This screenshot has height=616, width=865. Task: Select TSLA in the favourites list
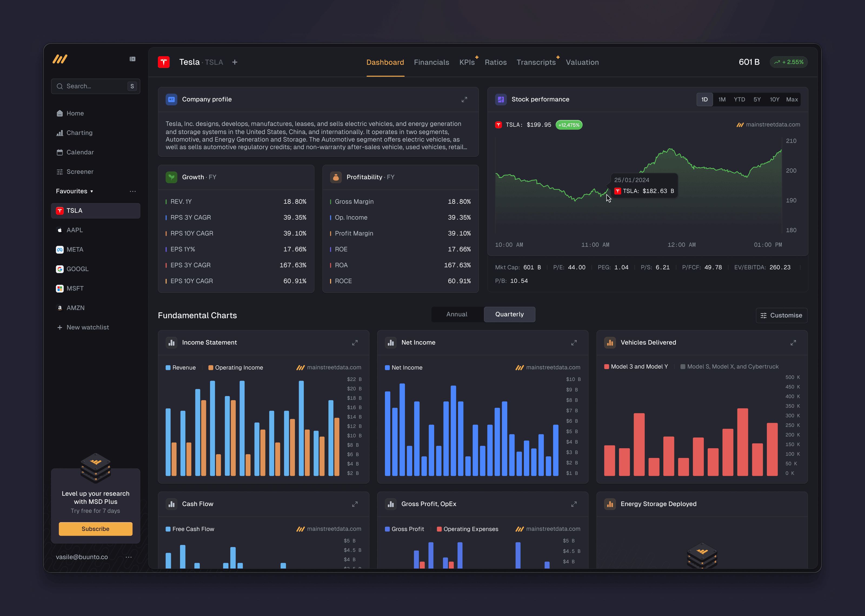95,210
